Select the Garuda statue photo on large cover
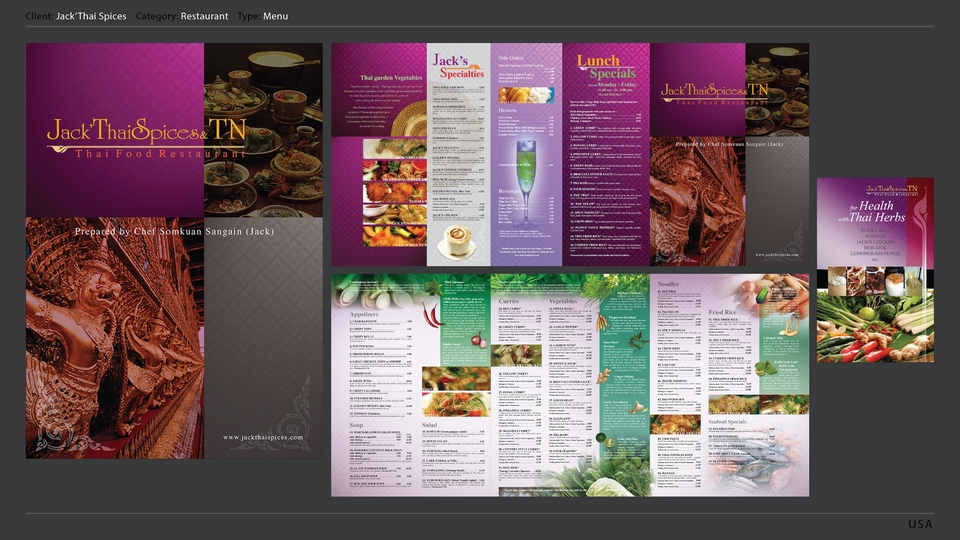 click(x=114, y=338)
